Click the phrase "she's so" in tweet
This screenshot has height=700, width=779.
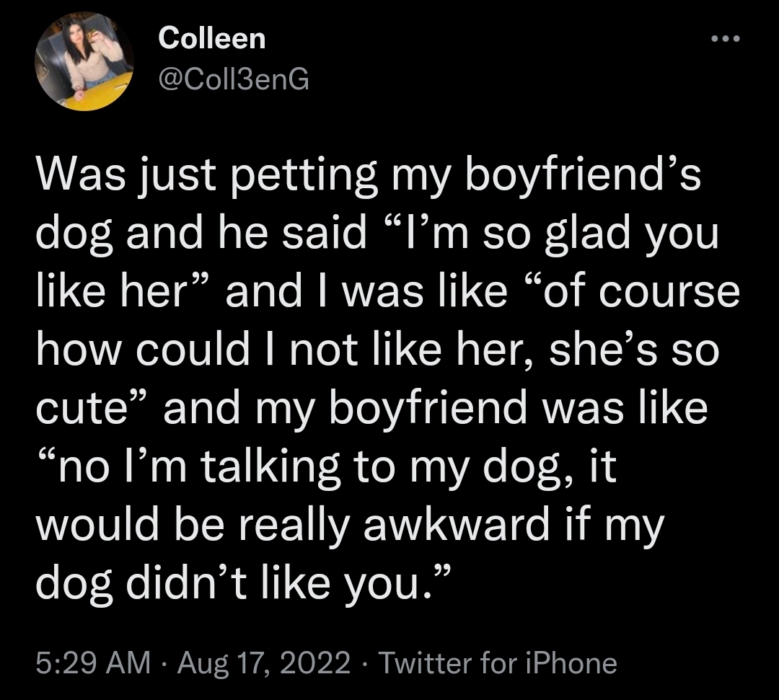(635, 350)
